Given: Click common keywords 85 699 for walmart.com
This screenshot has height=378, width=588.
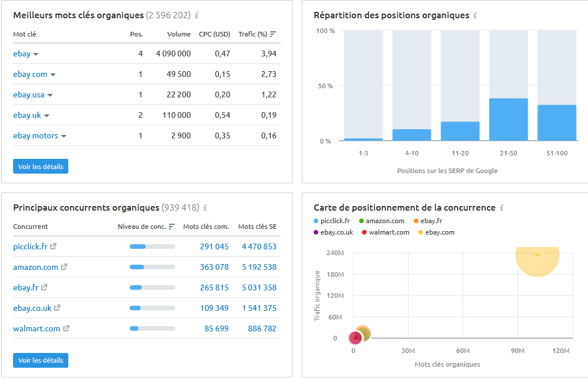Looking at the screenshot, I should [x=216, y=329].
